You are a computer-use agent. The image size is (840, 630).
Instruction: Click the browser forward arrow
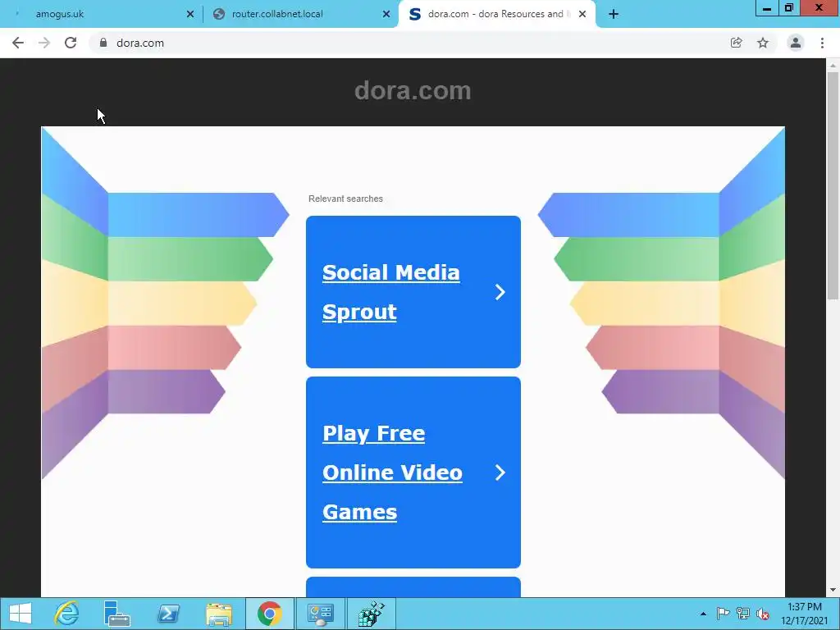44,43
